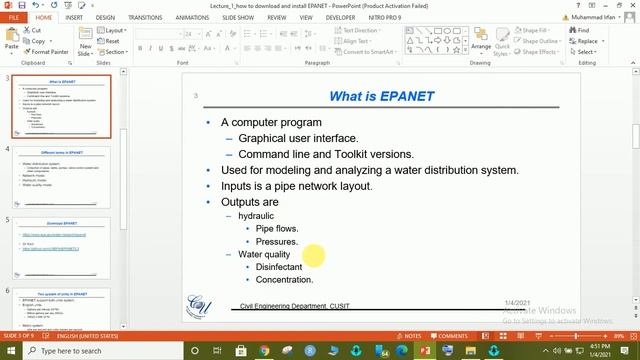Select slide 4 thumbnail
Screen dimensions: 640x360
point(62,178)
